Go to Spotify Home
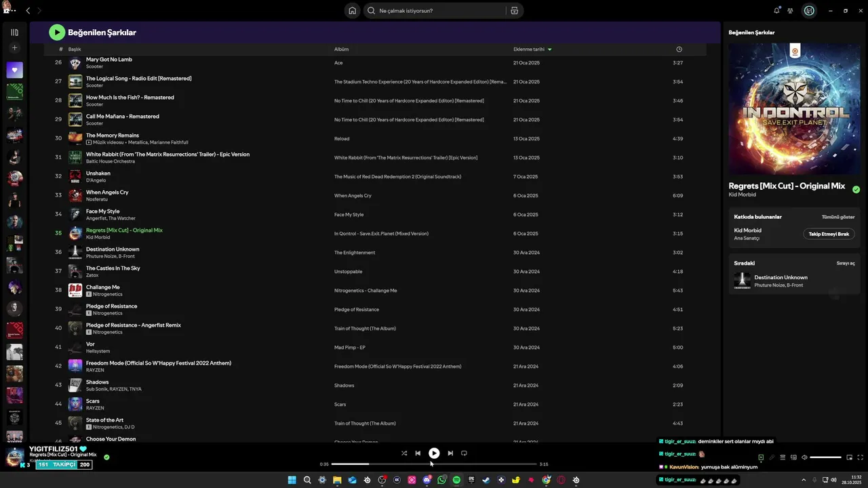Image resolution: width=868 pixels, height=488 pixels. coord(352,11)
